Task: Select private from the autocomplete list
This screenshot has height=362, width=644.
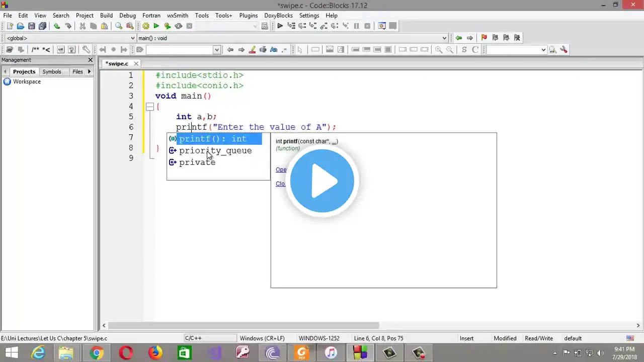Action: point(197,162)
